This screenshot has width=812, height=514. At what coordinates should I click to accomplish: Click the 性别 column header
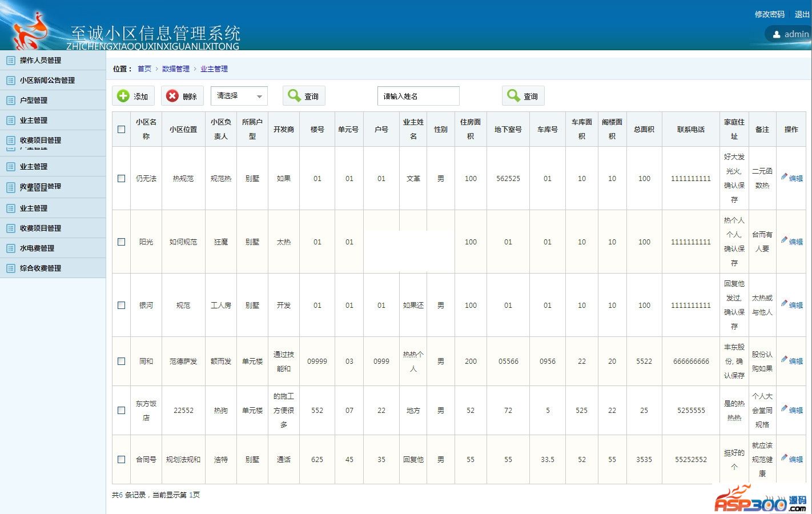click(441, 129)
